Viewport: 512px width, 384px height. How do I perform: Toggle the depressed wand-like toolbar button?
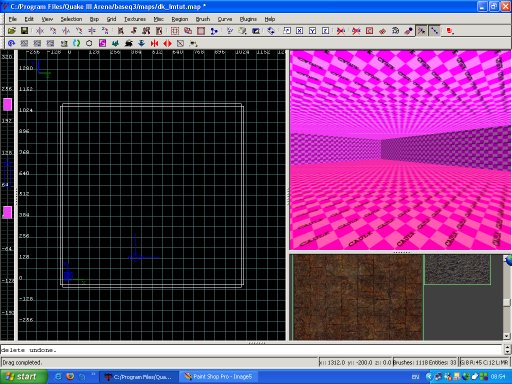[422, 31]
